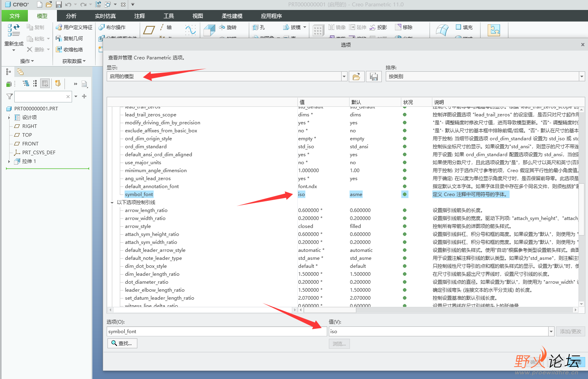Open a file from the quick access toolbar
The height and width of the screenshot is (379, 588).
49,4
